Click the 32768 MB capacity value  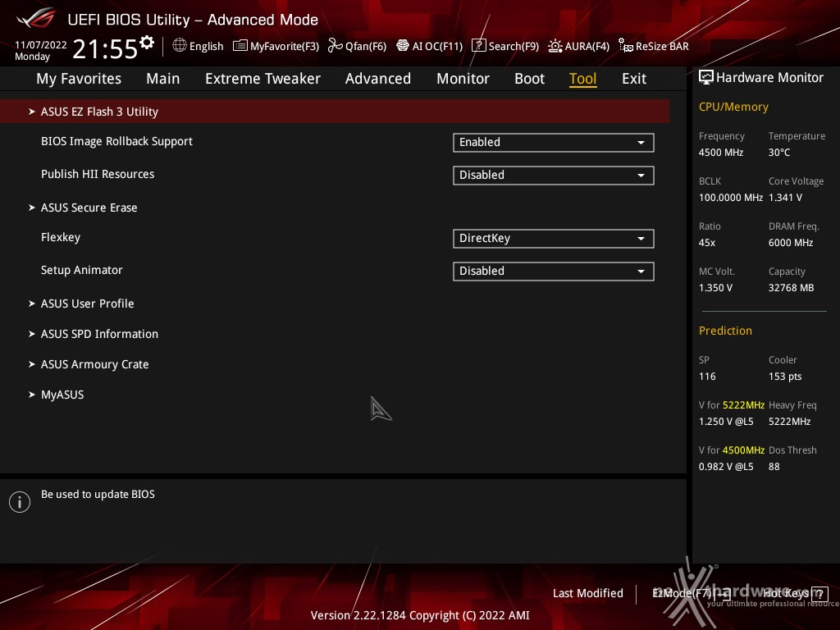[x=792, y=288]
